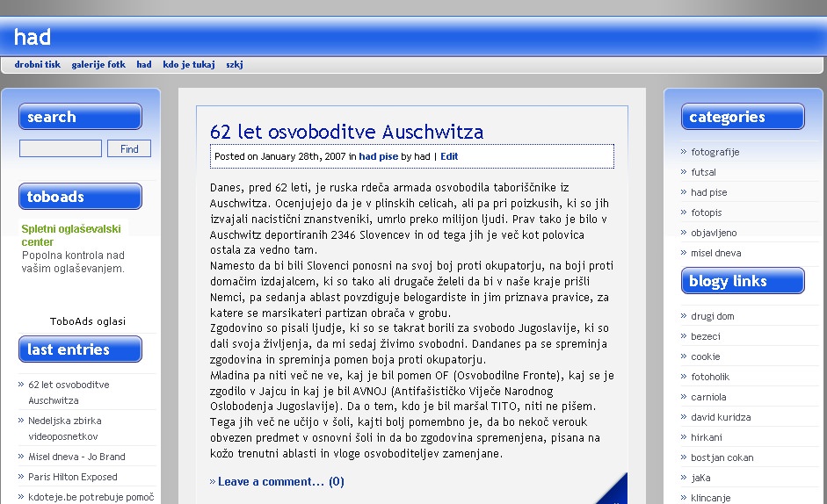Visit the 'fotoholik' blog link
Viewport: 827px width, 504px height.
[x=710, y=377]
